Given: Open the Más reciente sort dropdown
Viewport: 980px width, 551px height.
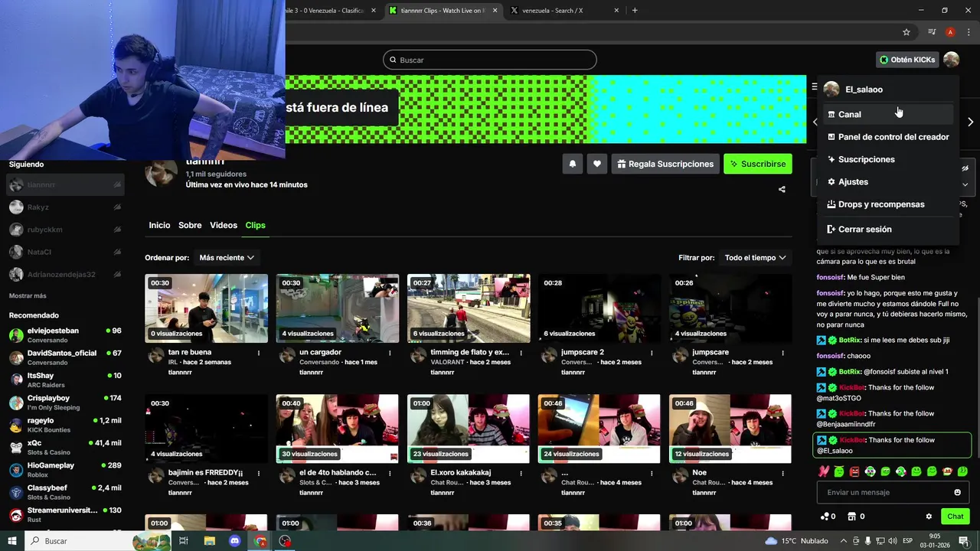Looking at the screenshot, I should 227,258.
